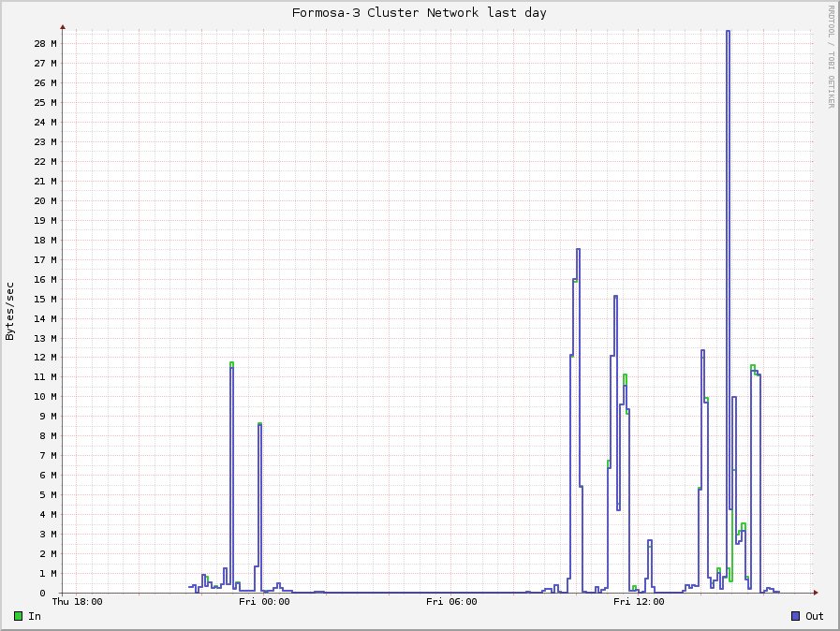Click the '5 M' y-axis value
The image size is (840, 631).
(48, 495)
